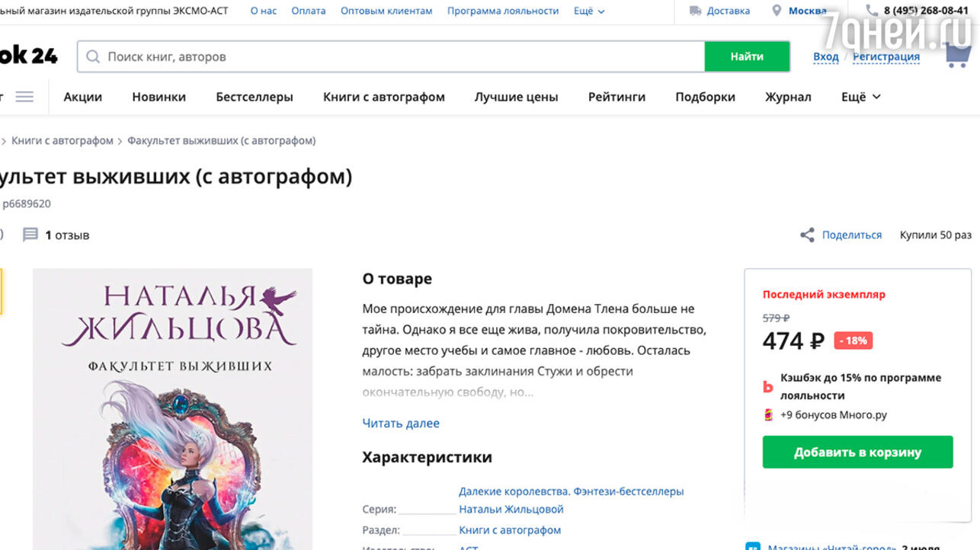This screenshot has height=550, width=980.
Task: Open the hamburger catalog menu icon
Action: [x=24, y=97]
